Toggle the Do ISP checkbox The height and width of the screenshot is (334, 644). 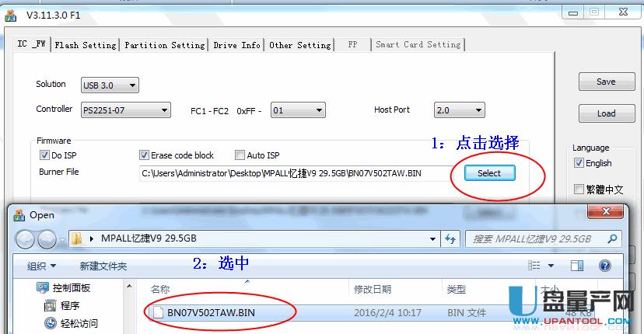tap(44, 155)
